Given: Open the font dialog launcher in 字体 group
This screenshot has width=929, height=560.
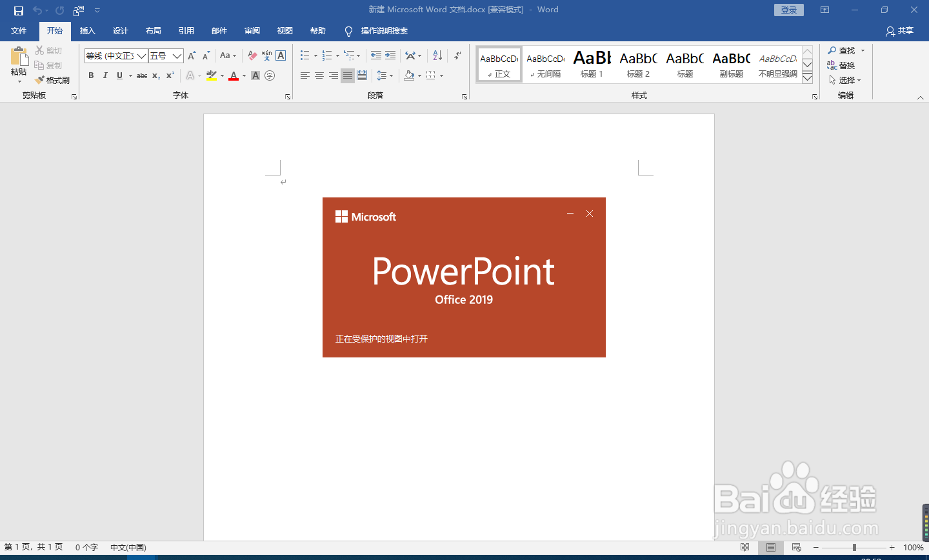Looking at the screenshot, I should (x=288, y=96).
